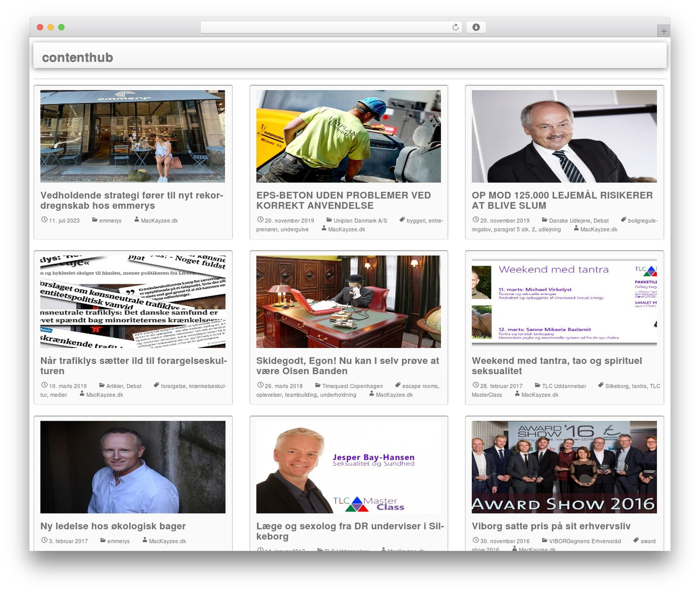The image size is (700, 593).
Task: Select the Danske Udlejere category link
Action: tap(570, 221)
